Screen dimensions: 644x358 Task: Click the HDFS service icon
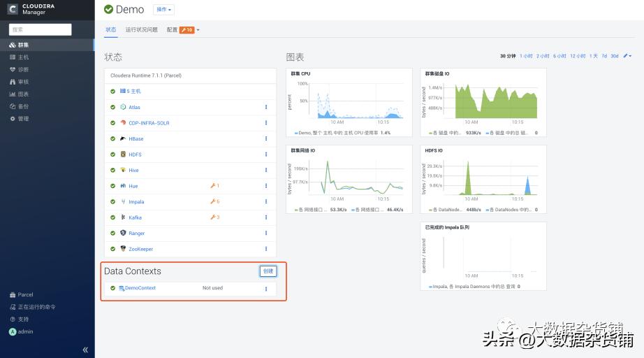pyautogui.click(x=123, y=154)
